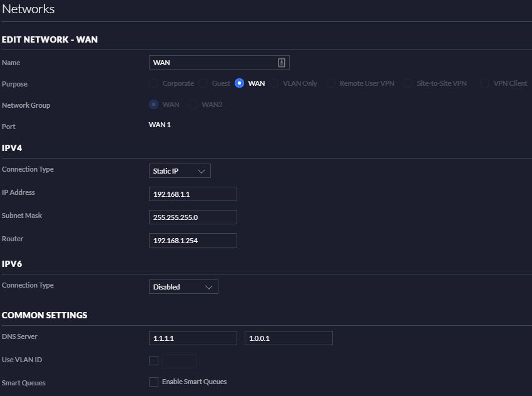Click the secondary DNS field 1.0.0.1
The height and width of the screenshot is (396, 532).
point(289,338)
